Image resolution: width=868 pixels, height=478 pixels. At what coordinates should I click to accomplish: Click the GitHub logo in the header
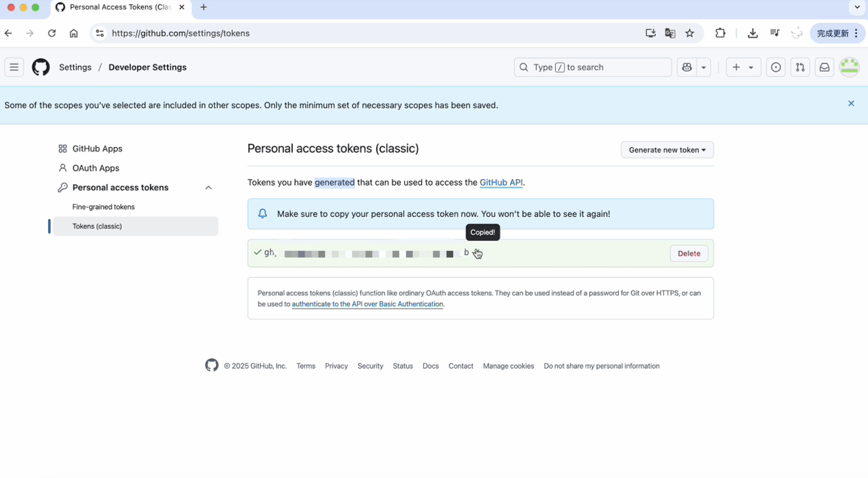41,67
